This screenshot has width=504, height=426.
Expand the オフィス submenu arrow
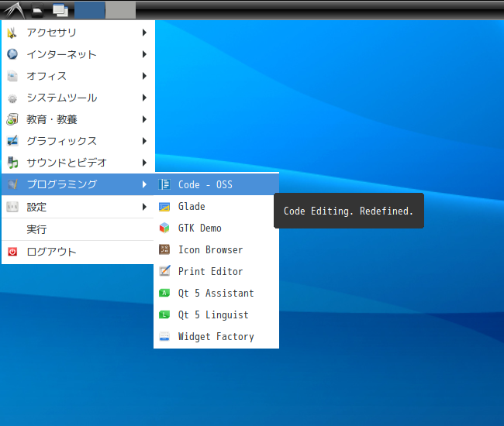[x=144, y=76]
